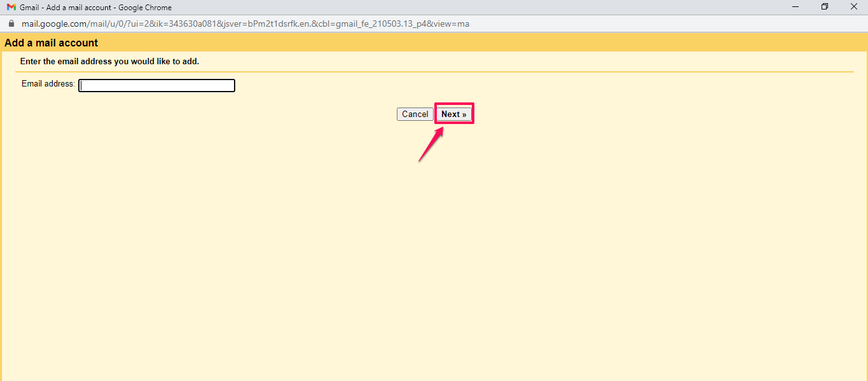Close the Add a mail account window
Viewport: 868px width, 381px height.
(x=854, y=7)
